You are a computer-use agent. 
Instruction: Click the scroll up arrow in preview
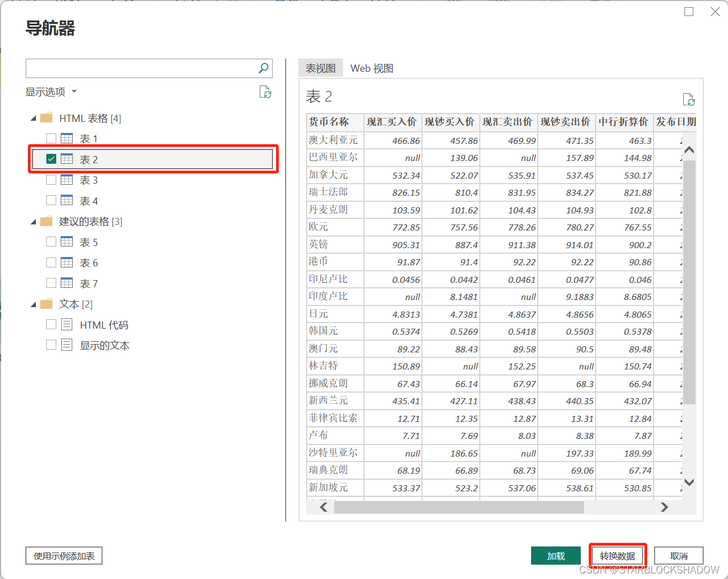pos(689,150)
